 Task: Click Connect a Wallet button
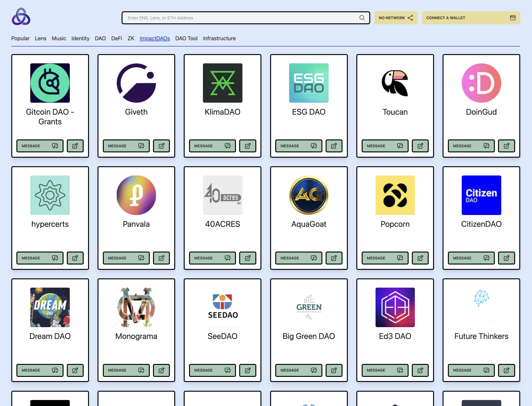pyautogui.click(x=471, y=18)
